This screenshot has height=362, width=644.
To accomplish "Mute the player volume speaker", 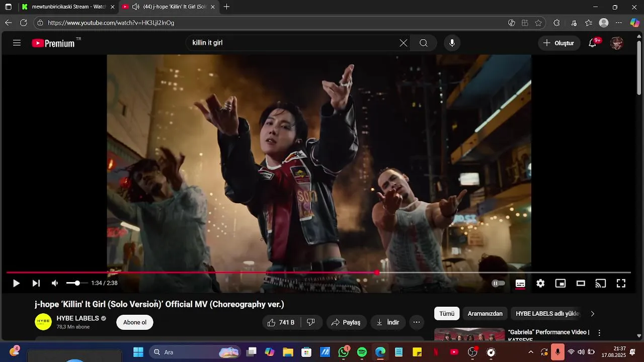I will tap(55, 283).
